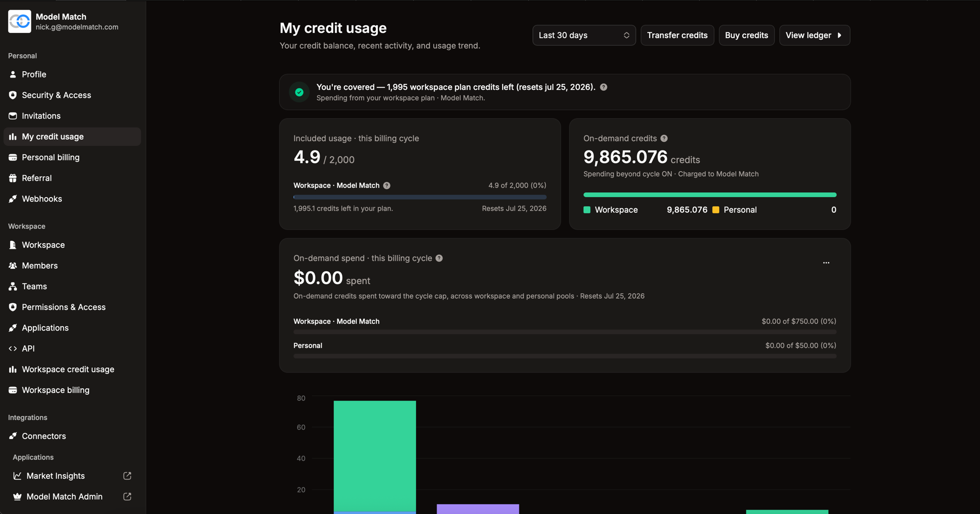Click the Model Match logo icon
This screenshot has height=514, width=980.
tap(20, 22)
